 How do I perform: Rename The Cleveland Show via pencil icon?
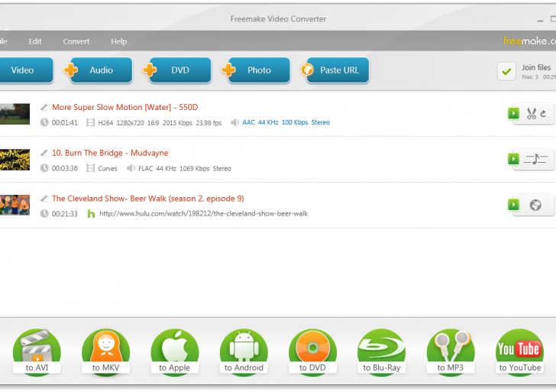(44, 199)
